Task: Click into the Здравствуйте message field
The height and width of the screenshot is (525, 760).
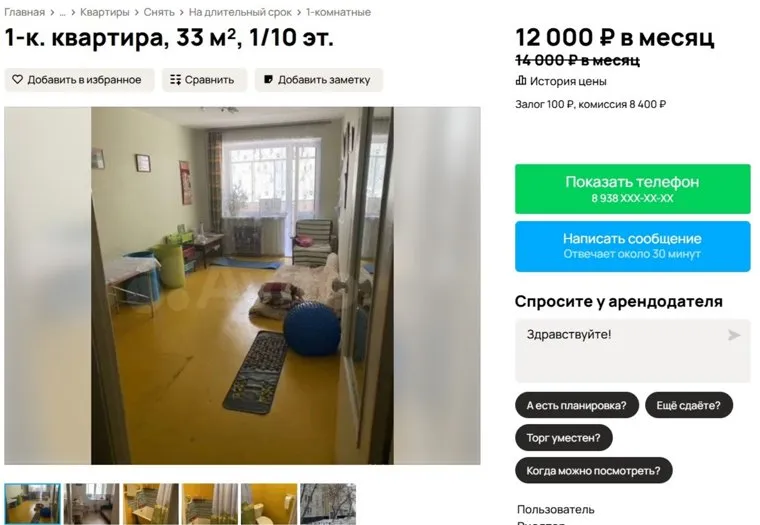Action: pyautogui.click(x=633, y=351)
